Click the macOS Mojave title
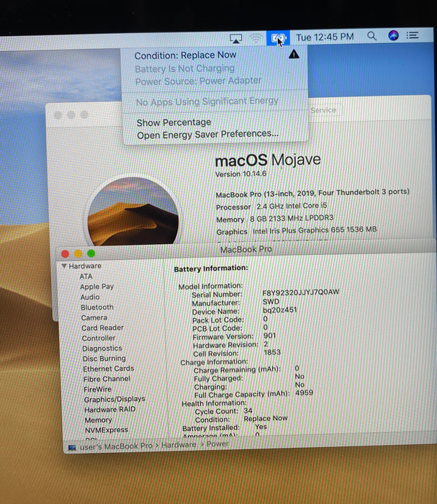The height and width of the screenshot is (504, 437). tap(268, 160)
